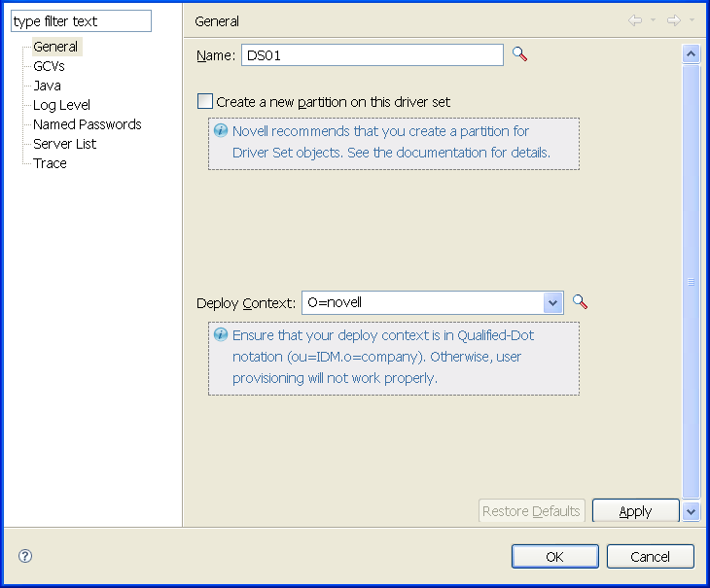Click the Novell recommends partition note text

point(391,142)
